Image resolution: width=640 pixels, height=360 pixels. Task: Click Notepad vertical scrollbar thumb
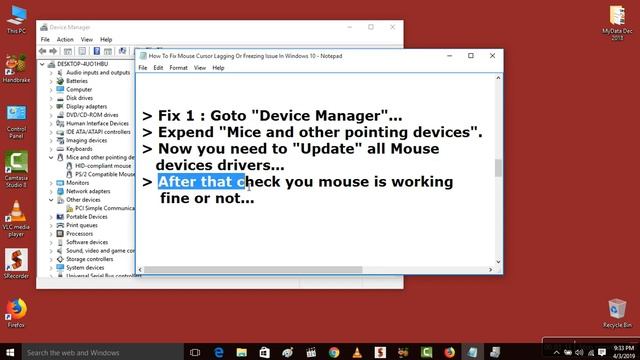tap(498, 168)
